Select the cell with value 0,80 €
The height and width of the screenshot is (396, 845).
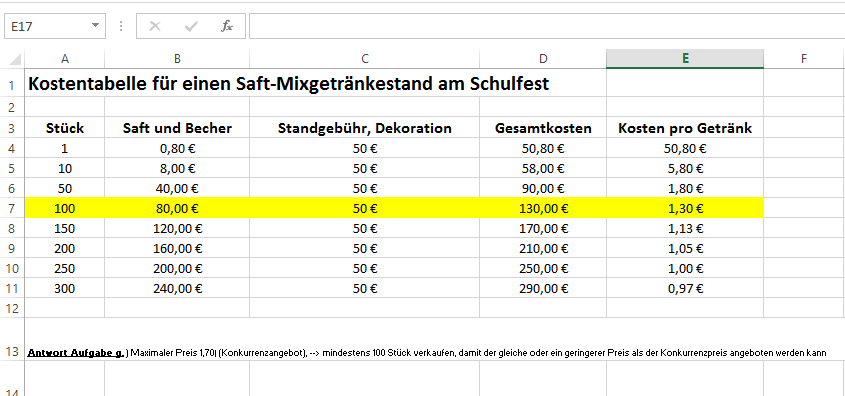(177, 149)
